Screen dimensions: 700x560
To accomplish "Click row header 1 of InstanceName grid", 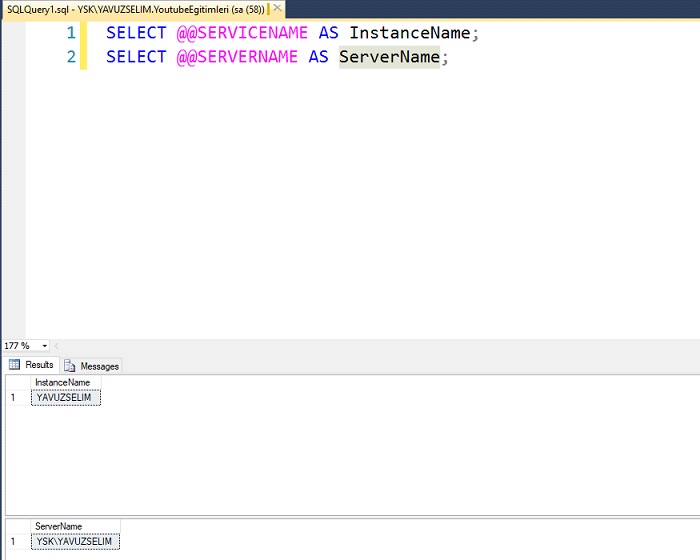I will tap(18, 397).
